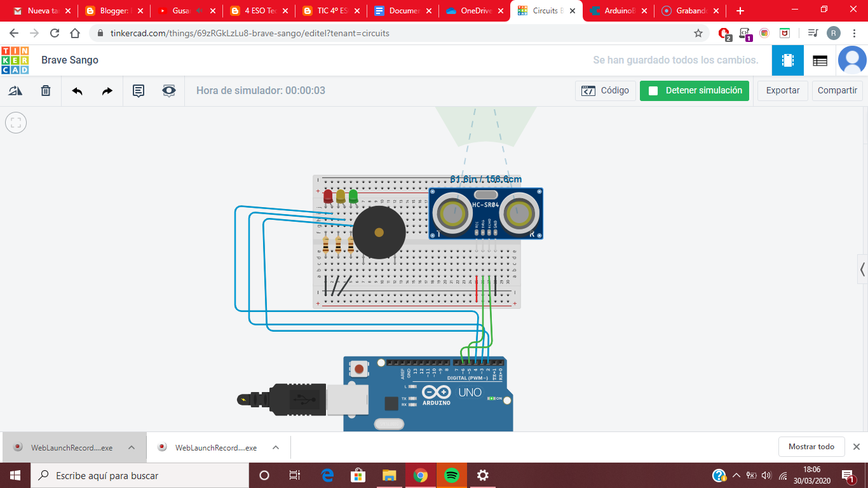Switch to the OneDrive tab
Viewport: 868px width, 488px height.
(x=473, y=11)
